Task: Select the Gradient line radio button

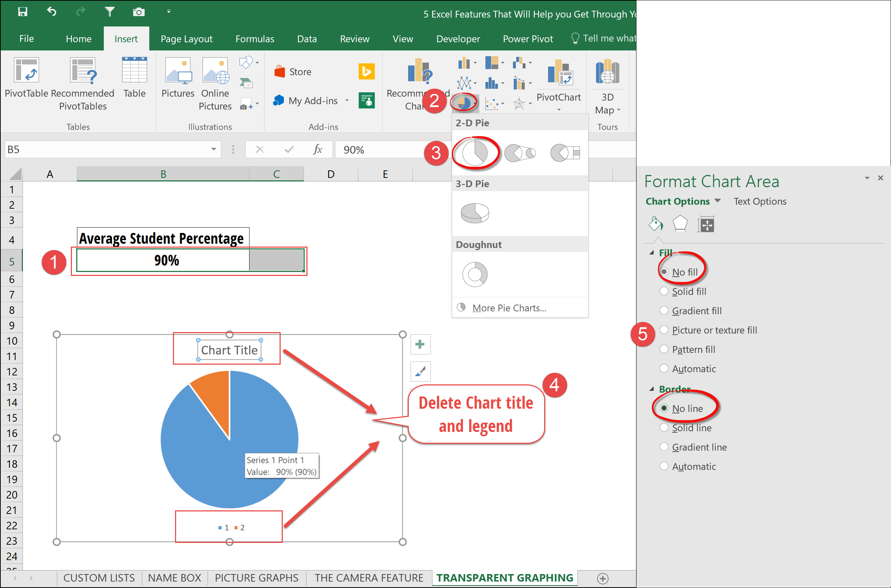Action: point(664,447)
